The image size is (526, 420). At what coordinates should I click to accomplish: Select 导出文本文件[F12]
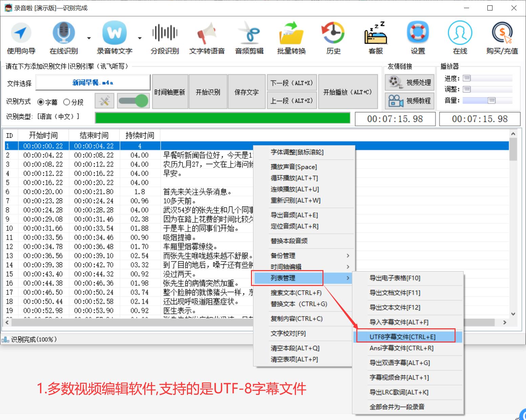click(408, 307)
